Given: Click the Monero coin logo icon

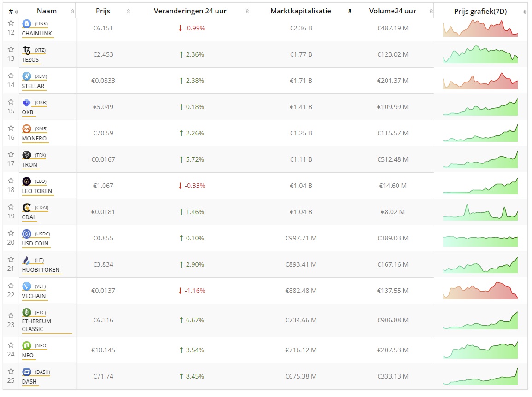Looking at the screenshot, I should pos(27,128).
